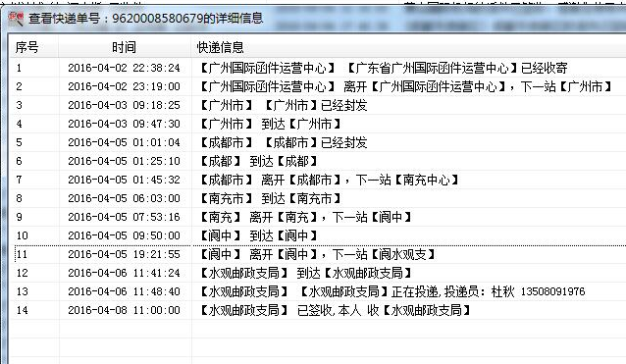Select the row 到达【广州市】

click(318, 124)
